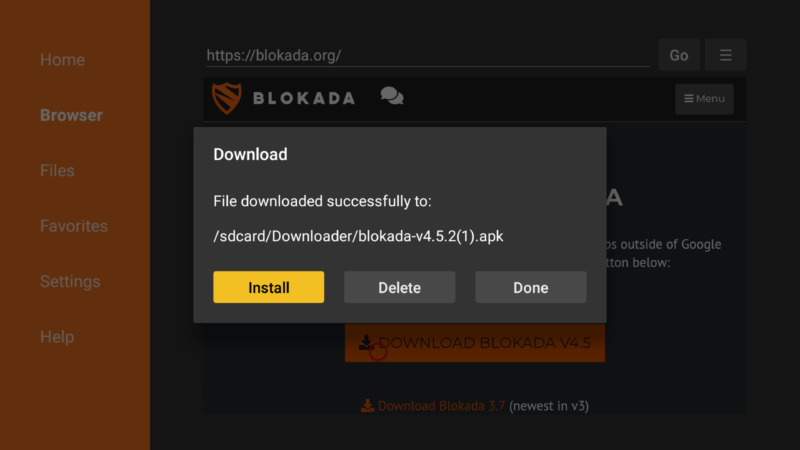
Task: Open the Help section in the sidebar
Action: tap(57, 337)
